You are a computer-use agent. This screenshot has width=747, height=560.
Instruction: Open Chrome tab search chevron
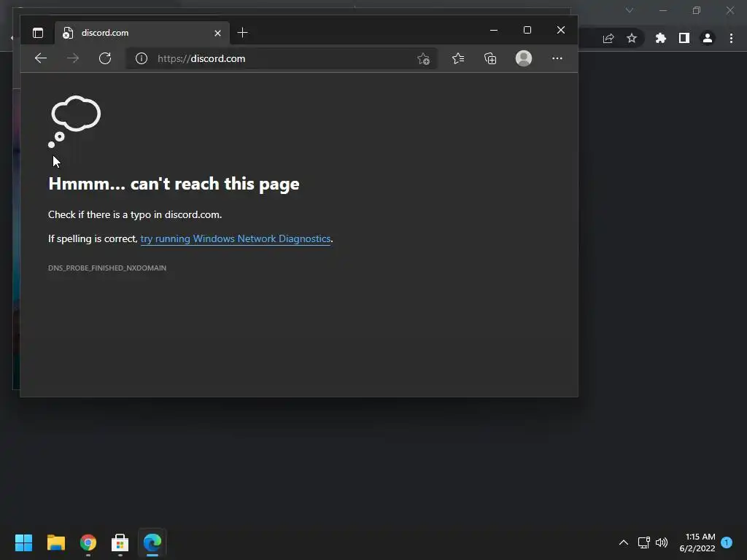point(630,10)
